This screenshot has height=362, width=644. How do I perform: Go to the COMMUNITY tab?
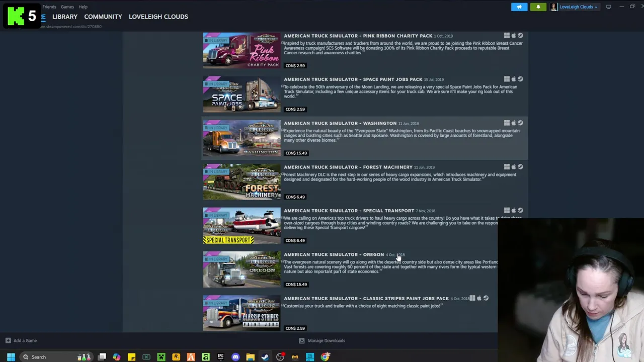103,17
